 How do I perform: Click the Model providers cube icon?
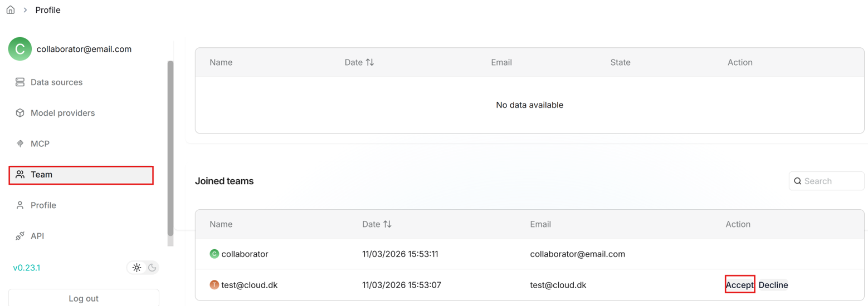pyautogui.click(x=20, y=113)
